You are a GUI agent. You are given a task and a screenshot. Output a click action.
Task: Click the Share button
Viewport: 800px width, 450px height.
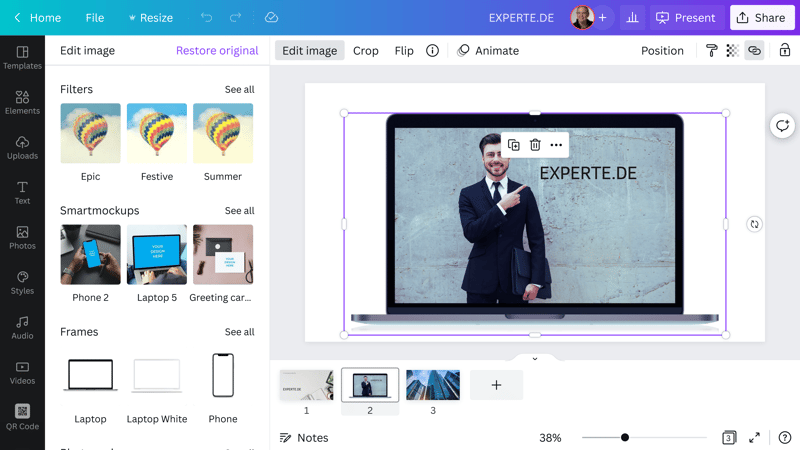click(x=762, y=18)
